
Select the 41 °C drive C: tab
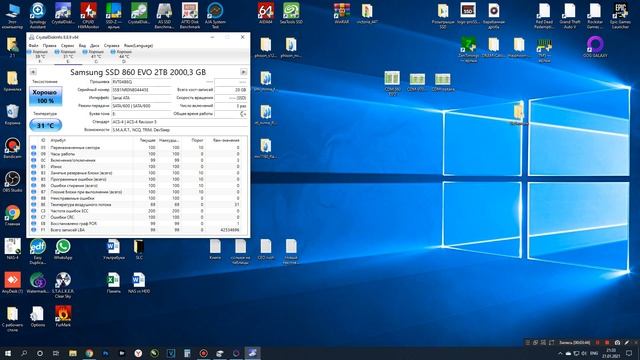(96, 56)
